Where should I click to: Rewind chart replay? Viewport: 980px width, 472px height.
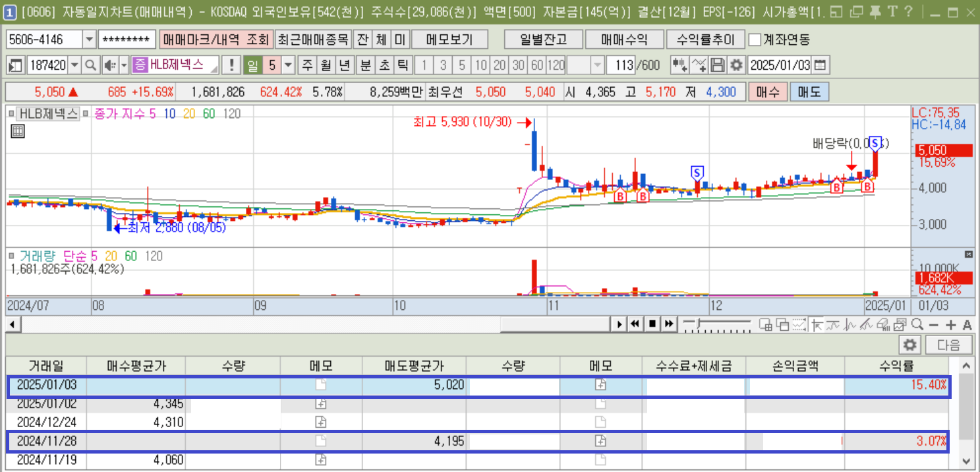(635, 324)
